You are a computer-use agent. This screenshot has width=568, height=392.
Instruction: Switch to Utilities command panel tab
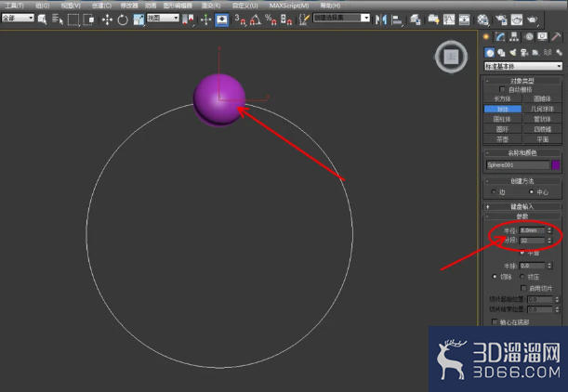557,36
